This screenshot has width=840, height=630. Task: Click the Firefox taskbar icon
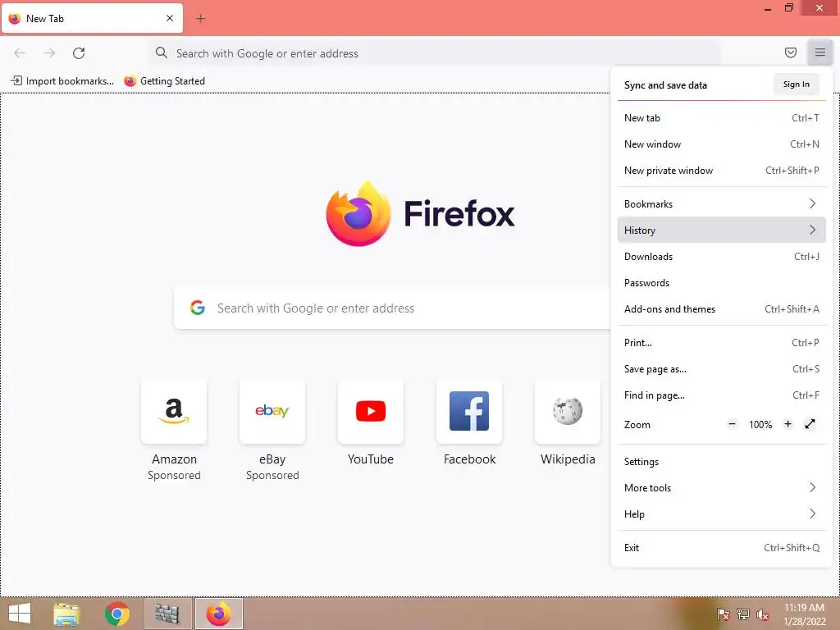click(x=218, y=614)
